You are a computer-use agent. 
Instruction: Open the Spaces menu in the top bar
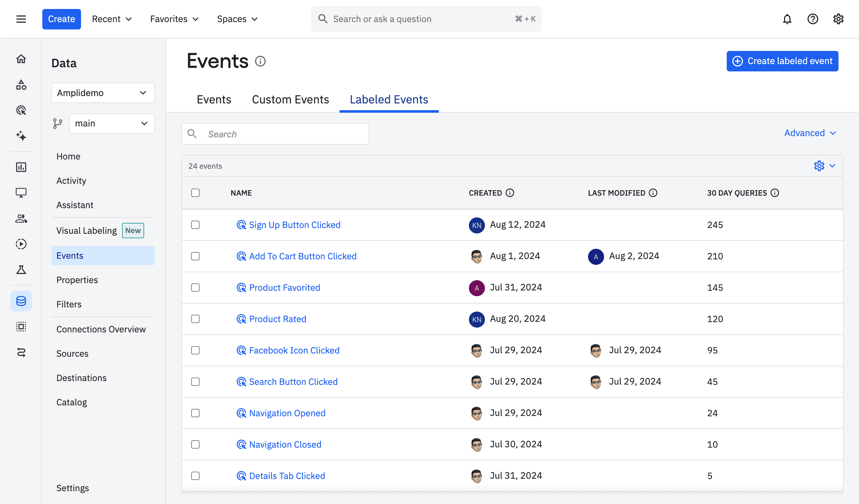coord(237,19)
